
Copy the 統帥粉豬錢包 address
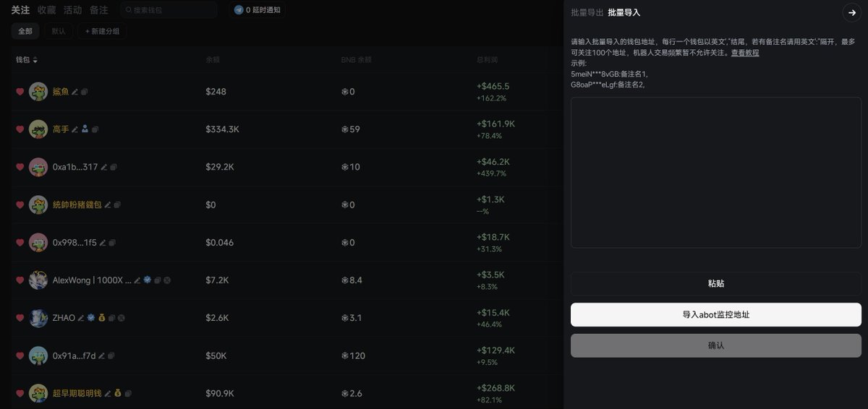[118, 205]
